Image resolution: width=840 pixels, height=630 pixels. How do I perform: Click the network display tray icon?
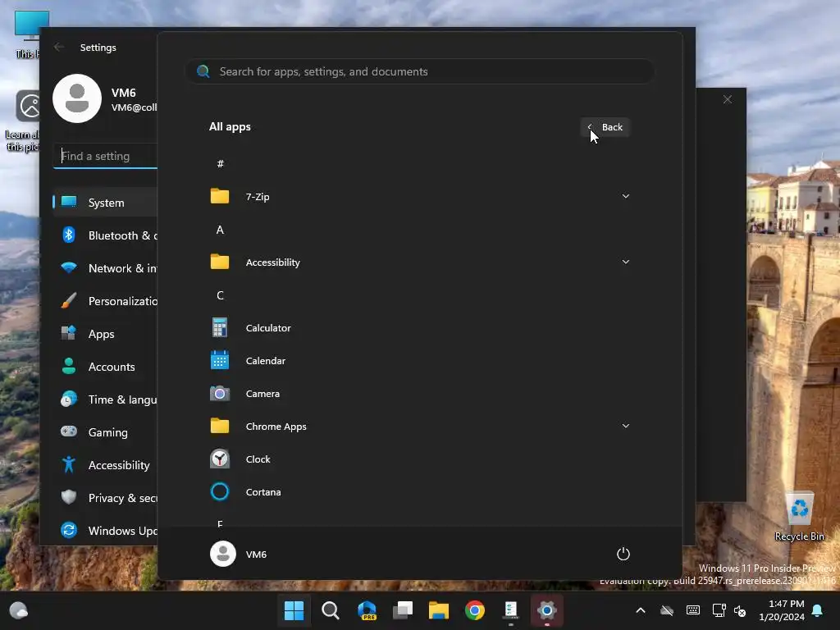click(x=719, y=610)
